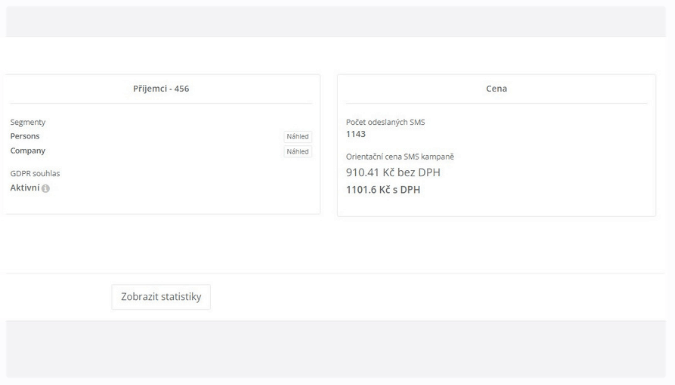The image size is (675, 385).
Task: Click the 1101.6 Kč s DPH price
Action: pos(383,189)
